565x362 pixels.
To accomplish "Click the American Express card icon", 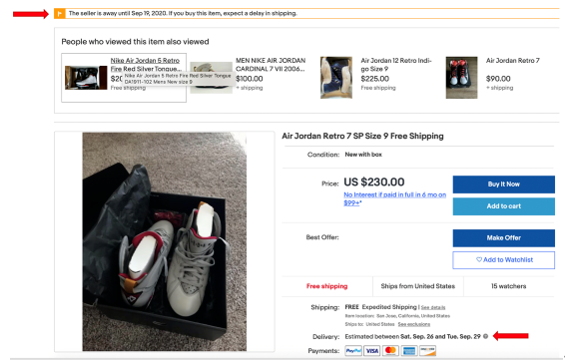I will click(409, 350).
